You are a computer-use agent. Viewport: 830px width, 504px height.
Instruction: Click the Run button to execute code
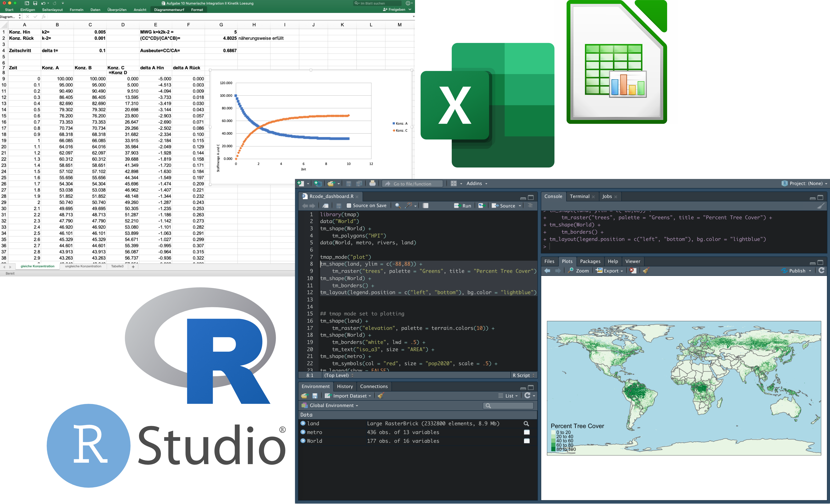pyautogui.click(x=463, y=206)
